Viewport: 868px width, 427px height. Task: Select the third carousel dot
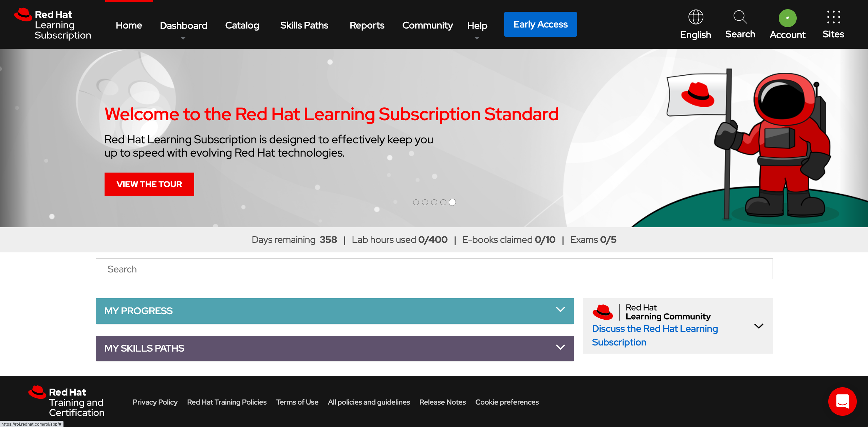tap(434, 202)
